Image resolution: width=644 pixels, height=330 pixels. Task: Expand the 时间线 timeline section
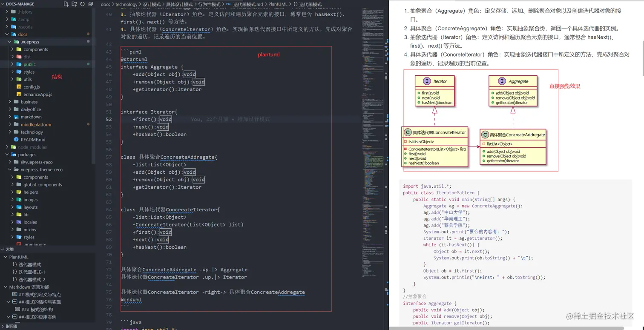pos(3,326)
